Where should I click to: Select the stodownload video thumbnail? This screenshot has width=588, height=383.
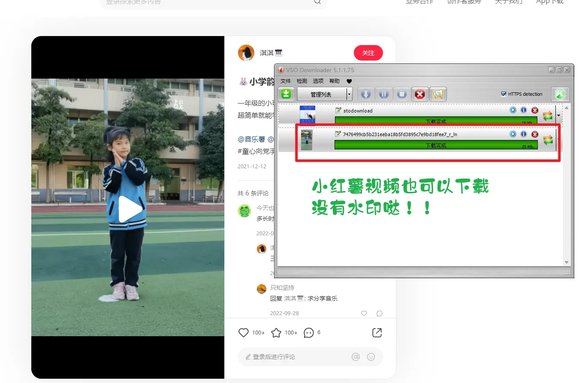point(308,116)
